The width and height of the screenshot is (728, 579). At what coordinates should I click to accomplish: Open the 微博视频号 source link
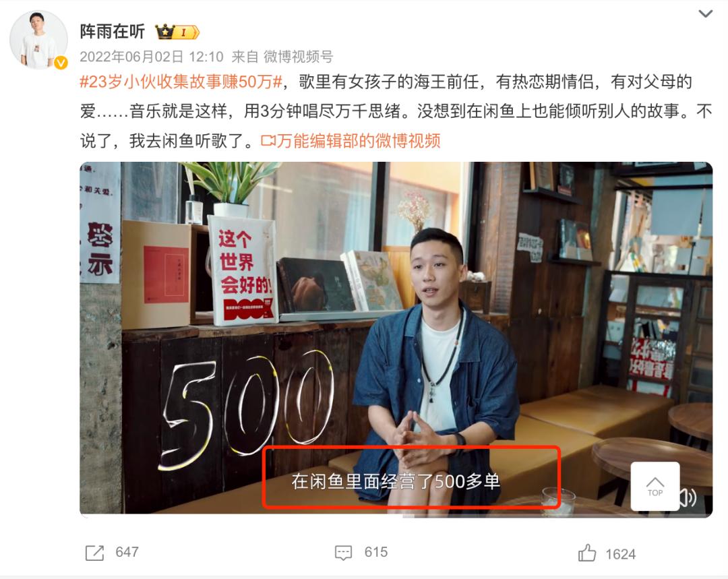point(298,57)
